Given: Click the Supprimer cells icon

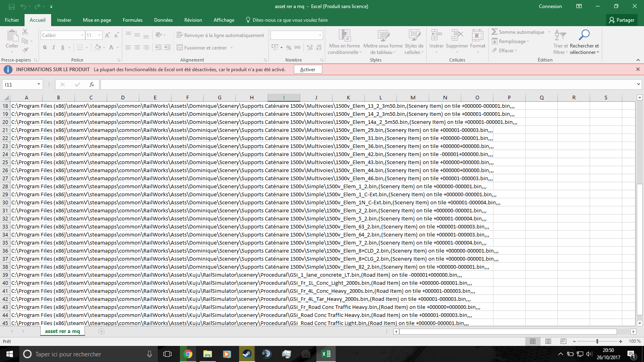Looking at the screenshot, I should 457,35.
